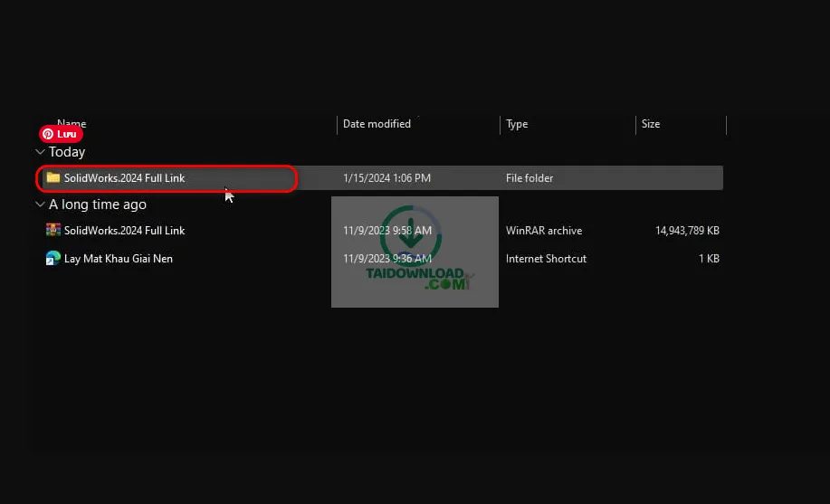The width and height of the screenshot is (830, 504).
Task: Select the SolidWorks.2024 Full Link archive name
Action: [124, 231]
